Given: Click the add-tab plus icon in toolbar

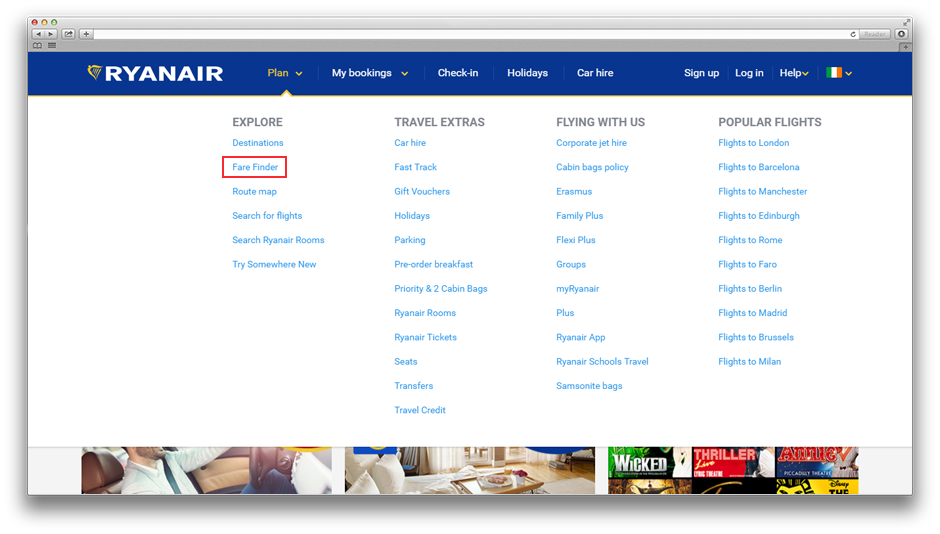Looking at the screenshot, I should tap(86, 34).
